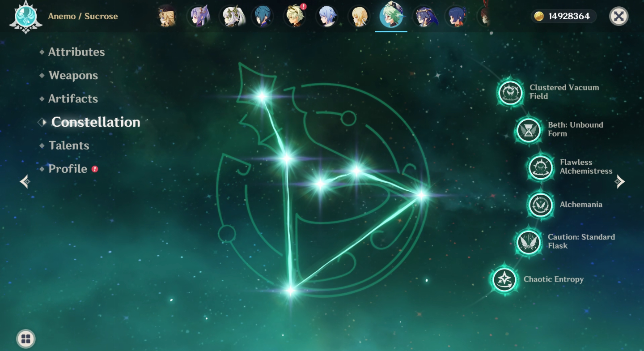Click the Alchemania constellation icon
This screenshot has height=351, width=644.
click(541, 205)
